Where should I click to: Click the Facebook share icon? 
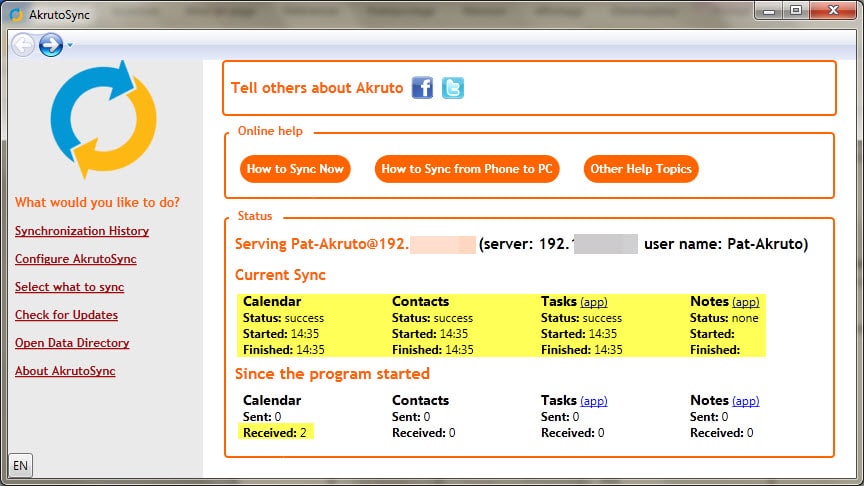422,88
